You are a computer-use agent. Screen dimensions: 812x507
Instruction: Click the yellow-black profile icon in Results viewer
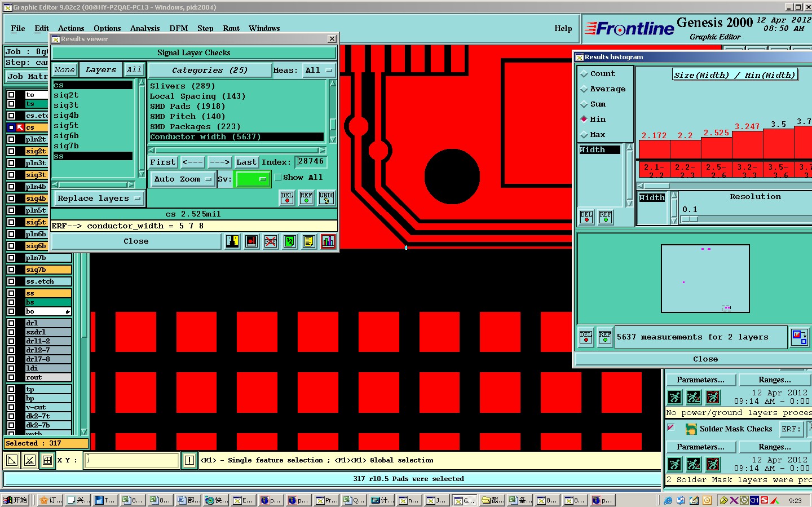pos(232,241)
